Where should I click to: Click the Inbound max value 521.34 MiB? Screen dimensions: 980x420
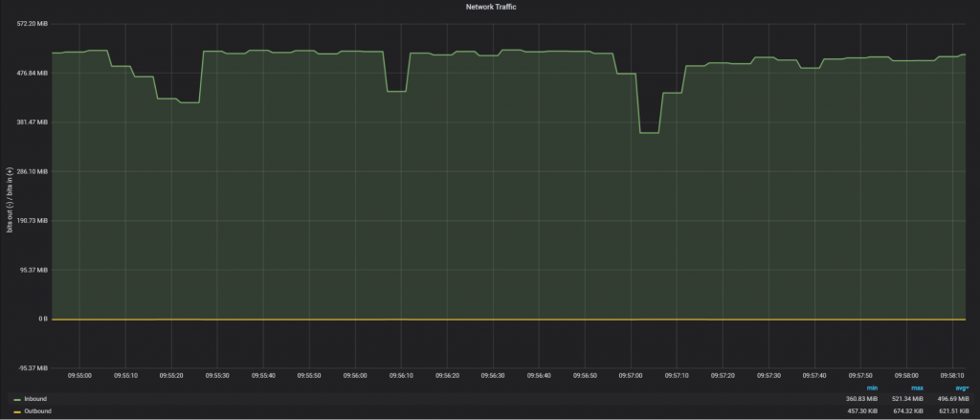[x=910, y=399]
